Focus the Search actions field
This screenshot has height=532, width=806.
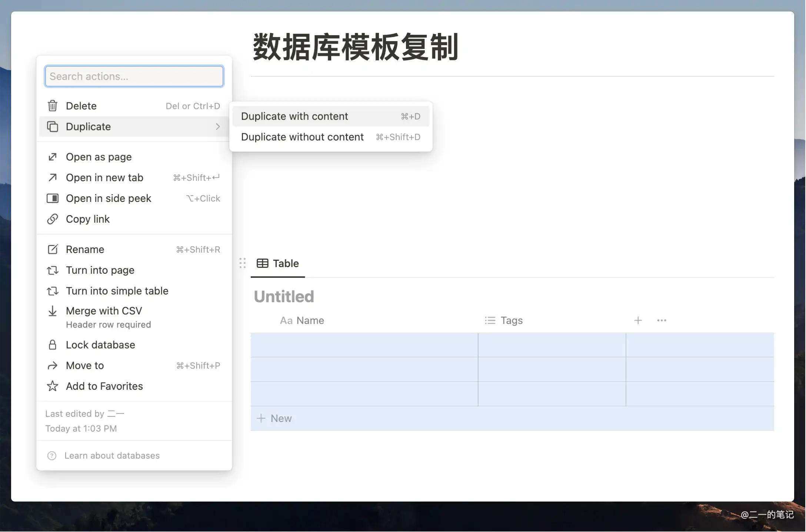click(134, 76)
